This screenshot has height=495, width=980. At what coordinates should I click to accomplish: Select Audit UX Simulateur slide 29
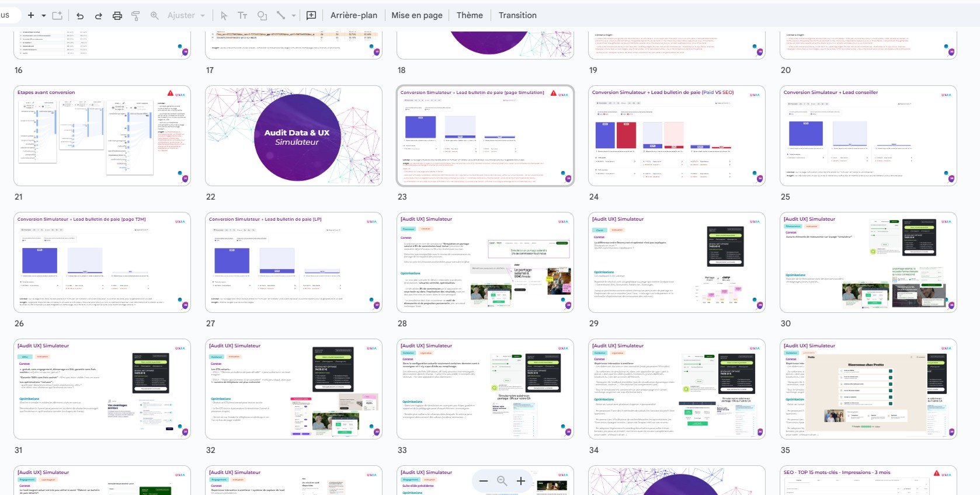point(677,263)
